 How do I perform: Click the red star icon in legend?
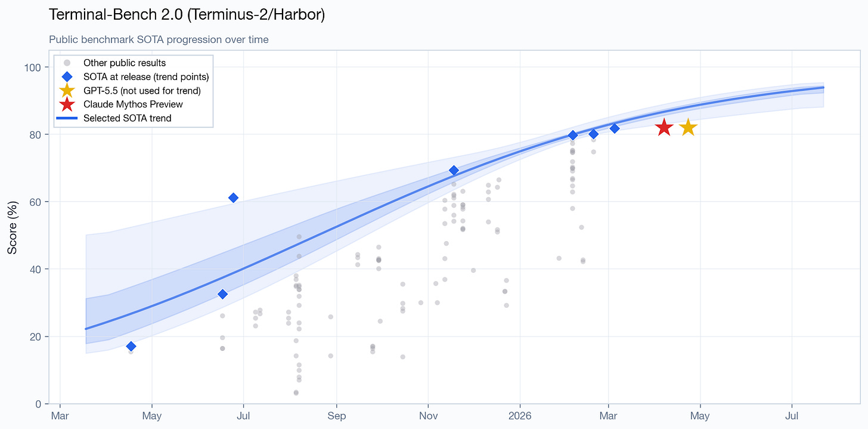point(67,104)
